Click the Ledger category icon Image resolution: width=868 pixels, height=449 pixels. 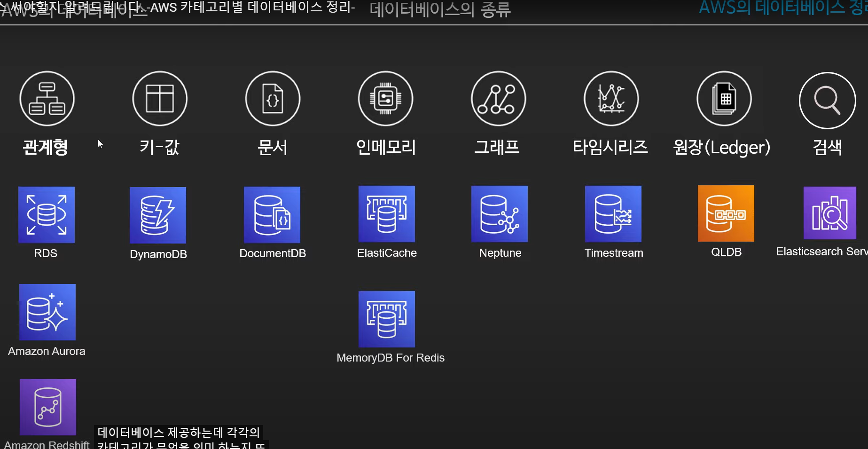[724, 99]
